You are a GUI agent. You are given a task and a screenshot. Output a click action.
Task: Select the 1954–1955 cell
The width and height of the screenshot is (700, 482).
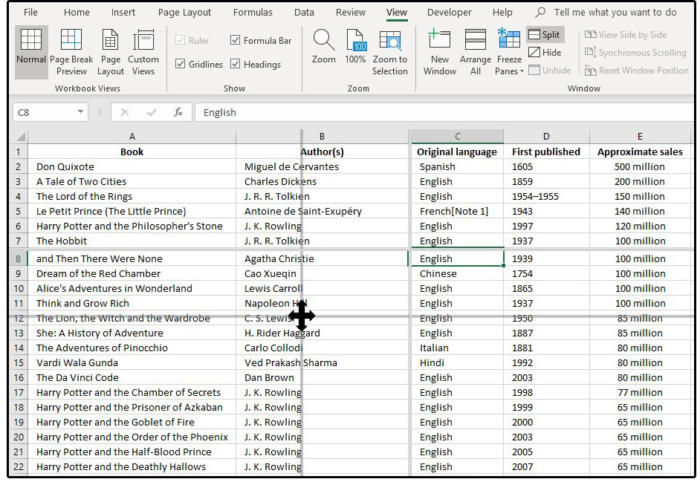coord(546,196)
